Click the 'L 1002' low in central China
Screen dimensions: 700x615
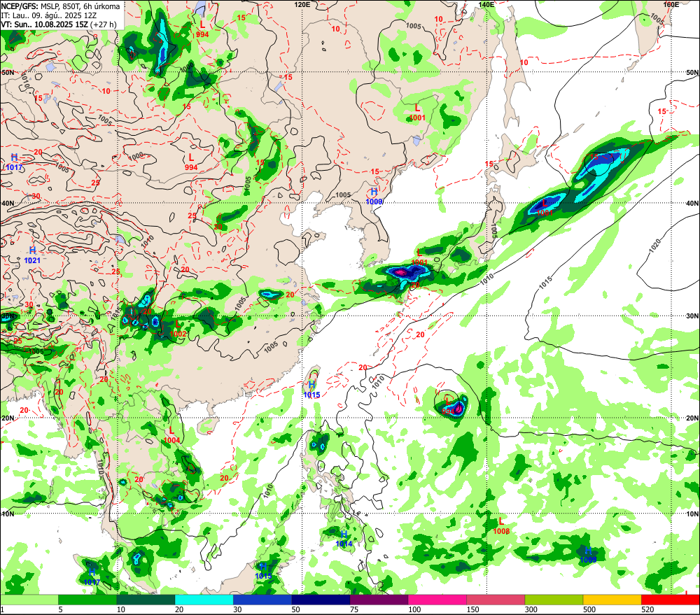[178, 328]
